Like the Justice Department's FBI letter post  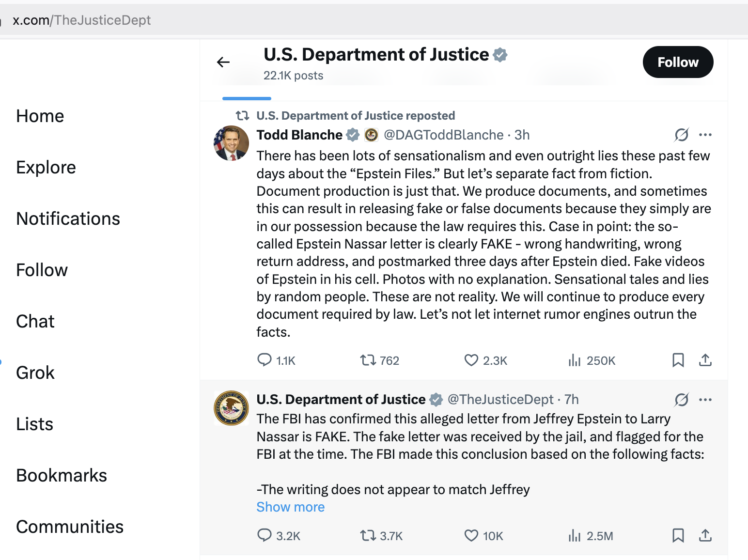coord(471,535)
